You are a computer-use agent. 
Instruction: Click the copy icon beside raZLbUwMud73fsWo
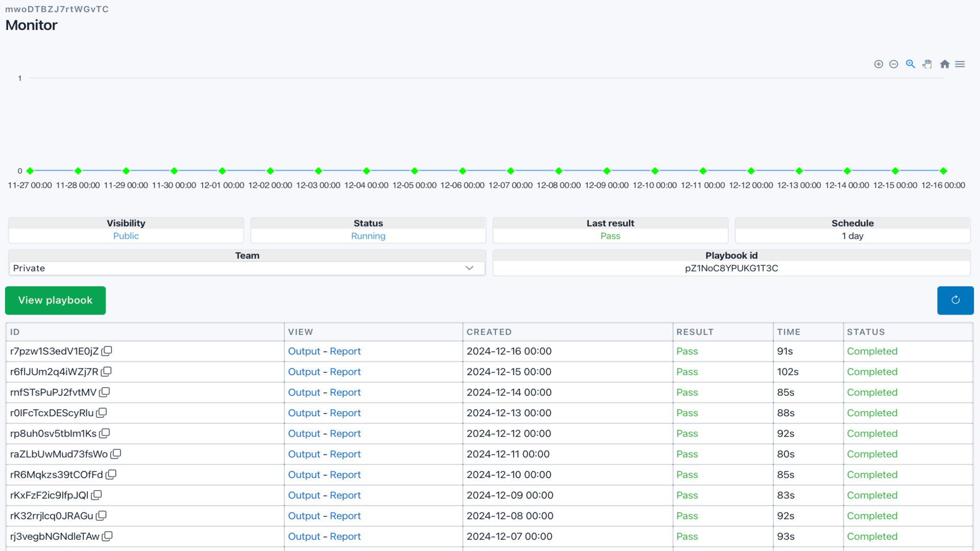(x=116, y=454)
